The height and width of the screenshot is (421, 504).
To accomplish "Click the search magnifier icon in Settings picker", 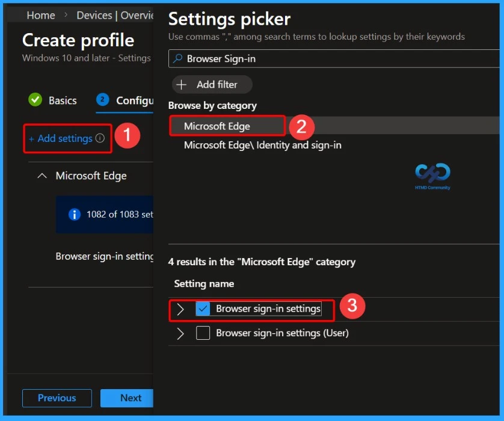I will coord(177,58).
